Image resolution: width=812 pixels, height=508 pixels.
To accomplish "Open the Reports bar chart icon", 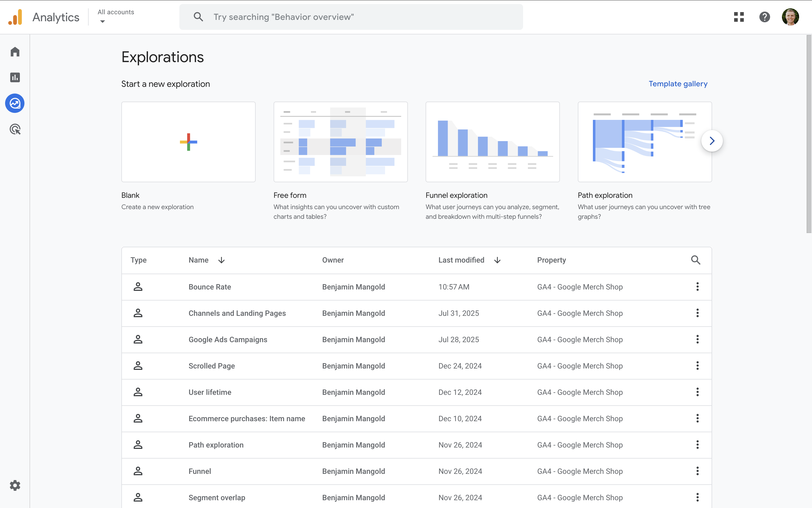I will pos(15,78).
